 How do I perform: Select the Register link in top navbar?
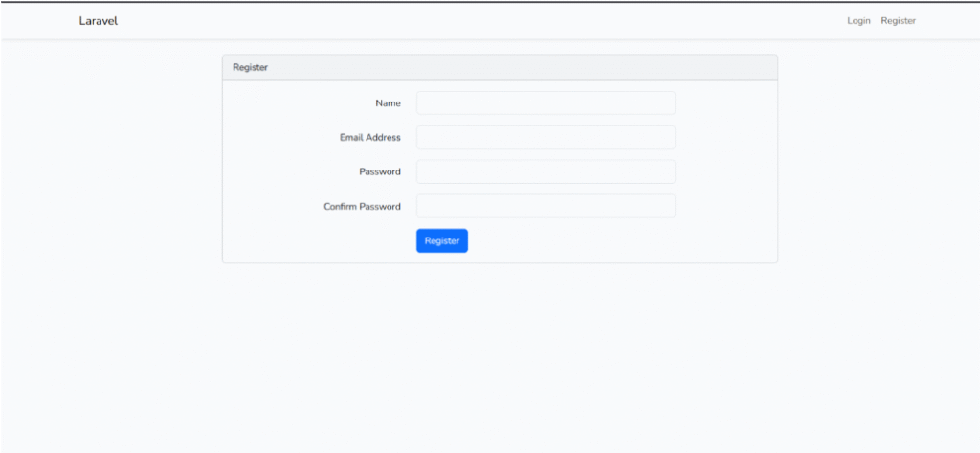coord(898,21)
